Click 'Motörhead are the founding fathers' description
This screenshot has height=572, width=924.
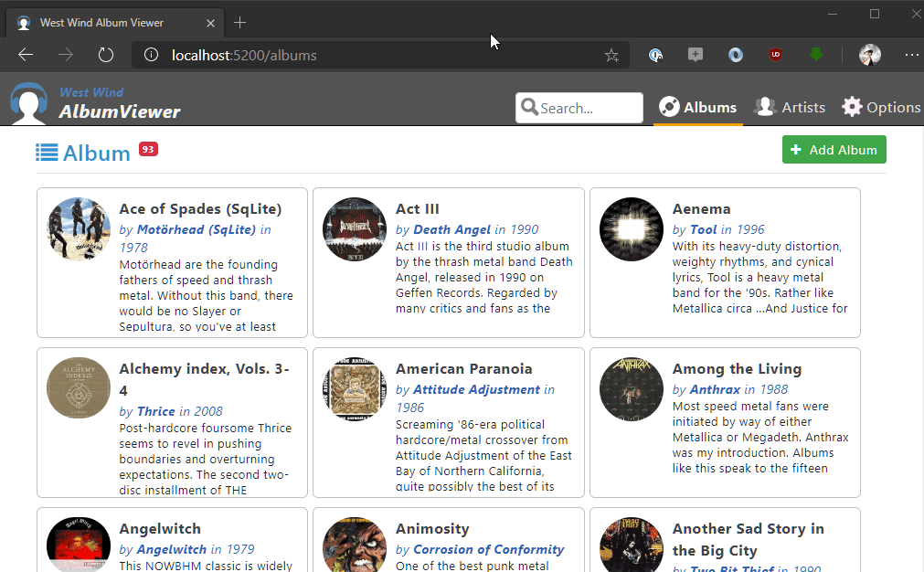206,295
